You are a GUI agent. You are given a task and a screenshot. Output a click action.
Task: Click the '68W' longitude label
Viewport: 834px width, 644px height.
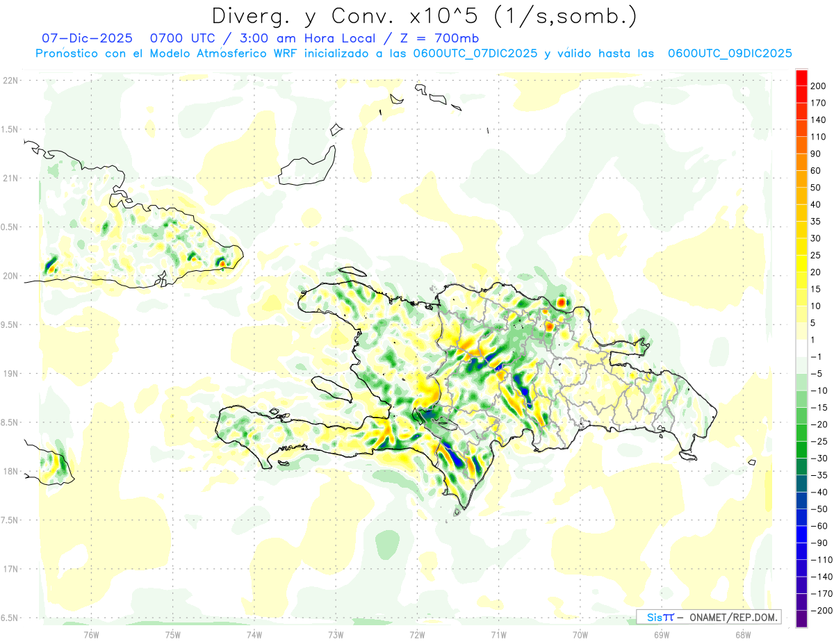[743, 634]
